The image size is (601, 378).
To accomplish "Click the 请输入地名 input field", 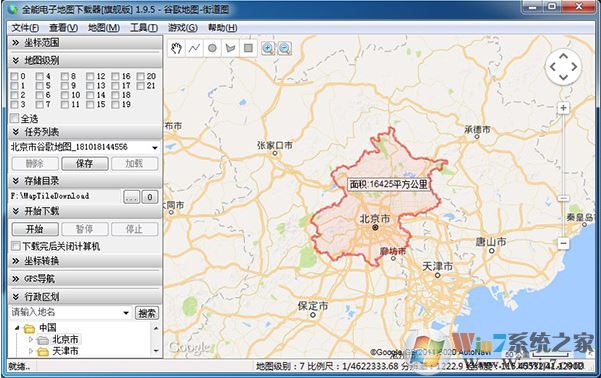I will (x=65, y=312).
